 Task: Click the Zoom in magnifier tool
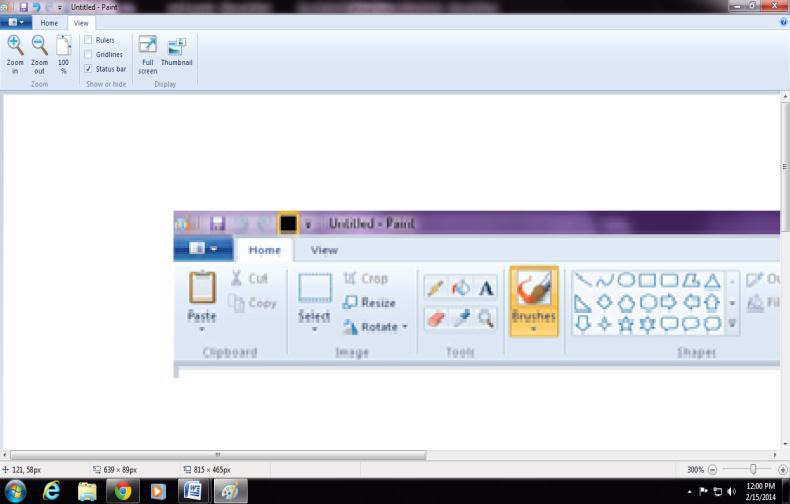pyautogui.click(x=15, y=54)
